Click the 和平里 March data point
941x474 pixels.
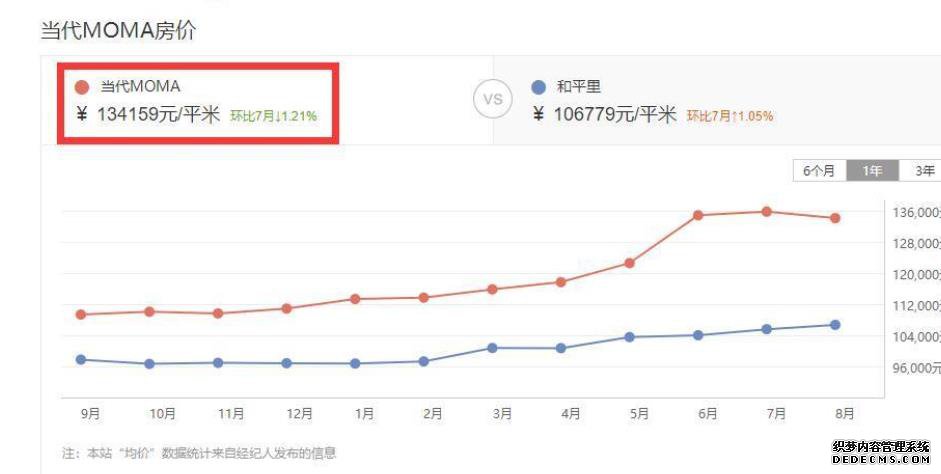tap(492, 348)
